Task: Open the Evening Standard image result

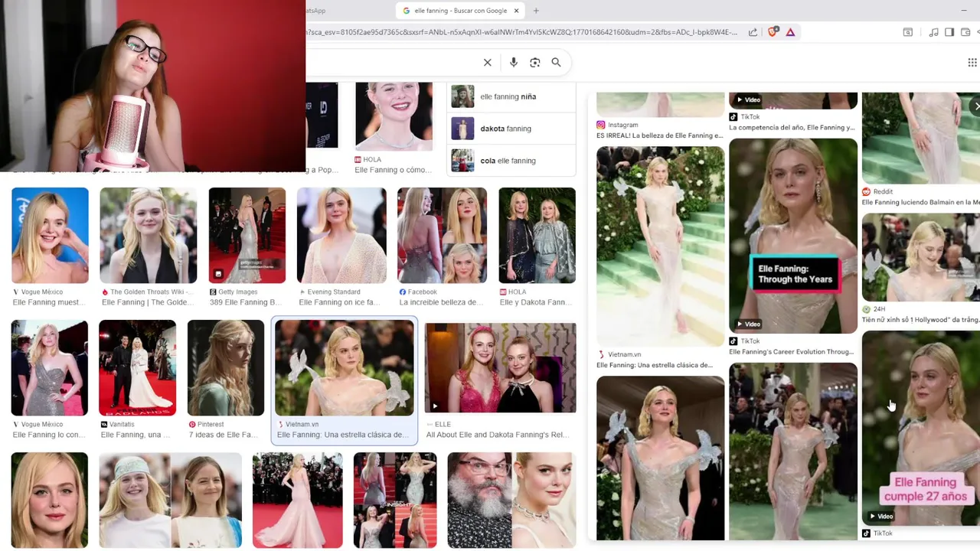Action: coord(341,236)
